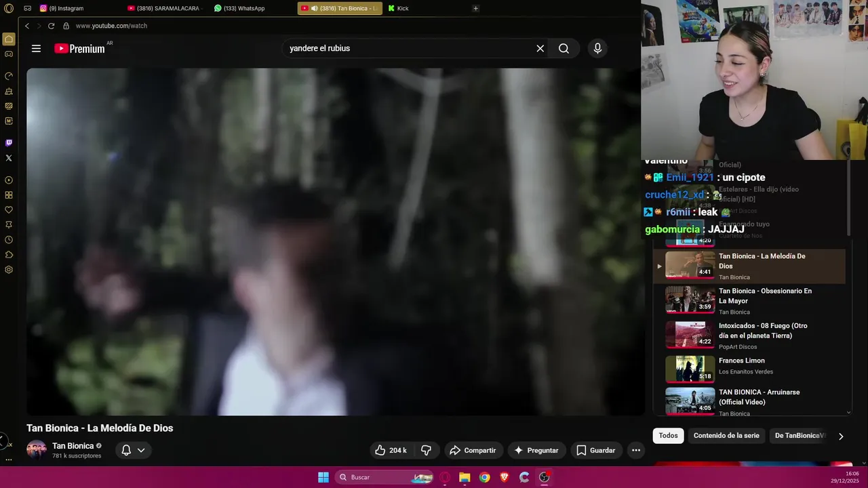Reload the page
The height and width of the screenshot is (488, 868).
point(51,26)
